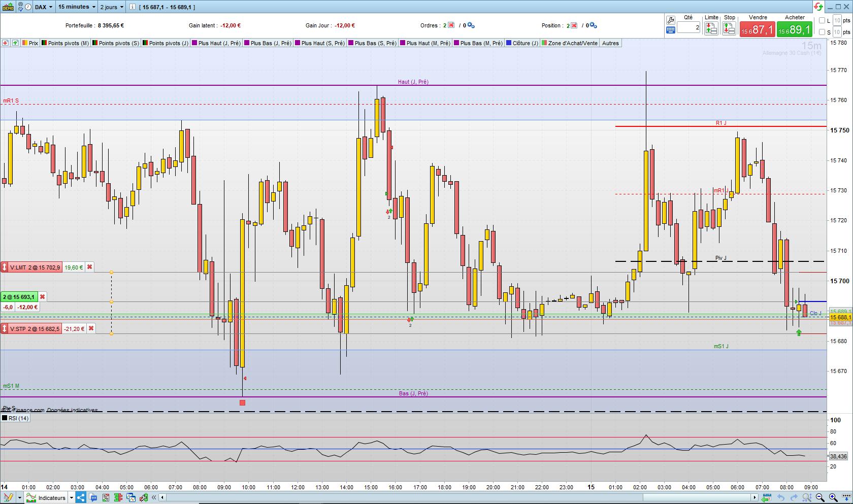The height and width of the screenshot is (504, 853).
Task: Select Points pivots (J) legend tab
Action: [166, 43]
